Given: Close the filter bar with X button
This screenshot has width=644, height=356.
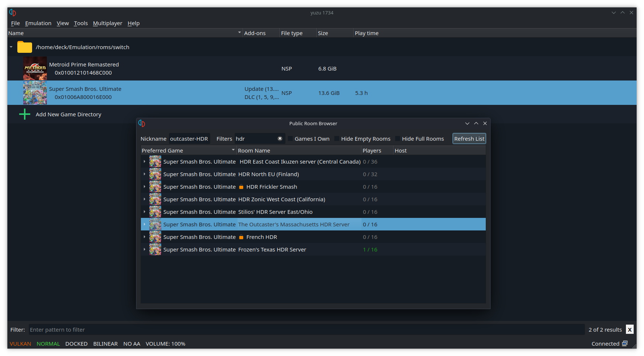Looking at the screenshot, I should (630, 330).
